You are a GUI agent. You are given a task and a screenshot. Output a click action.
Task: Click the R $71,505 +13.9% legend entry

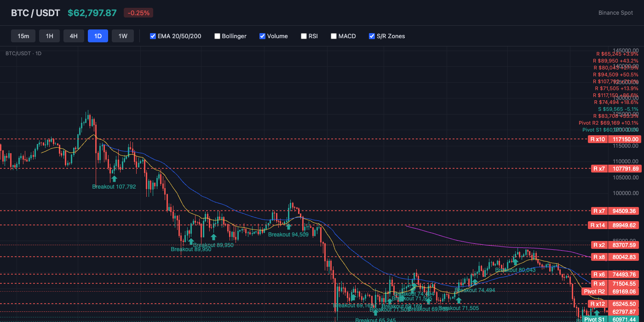point(616,88)
